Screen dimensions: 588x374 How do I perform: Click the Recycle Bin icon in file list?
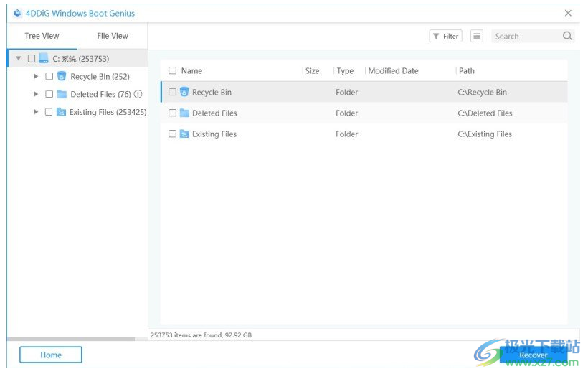(x=184, y=92)
